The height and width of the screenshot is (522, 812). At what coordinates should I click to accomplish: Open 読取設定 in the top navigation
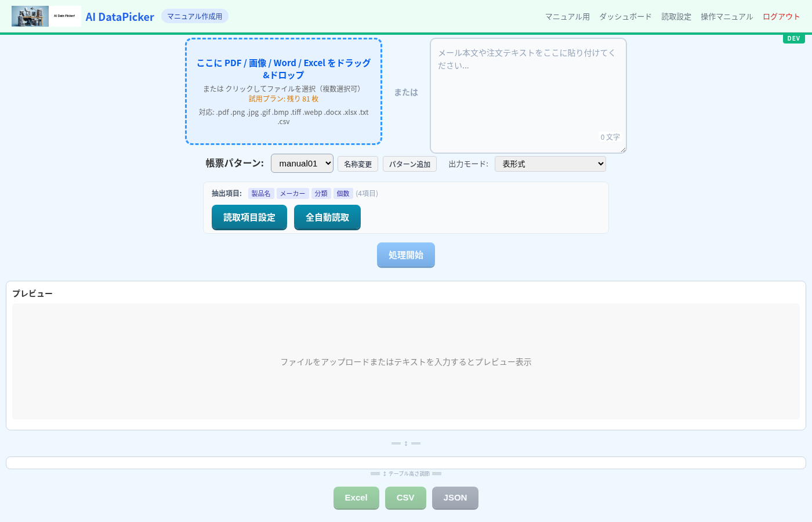point(676,17)
